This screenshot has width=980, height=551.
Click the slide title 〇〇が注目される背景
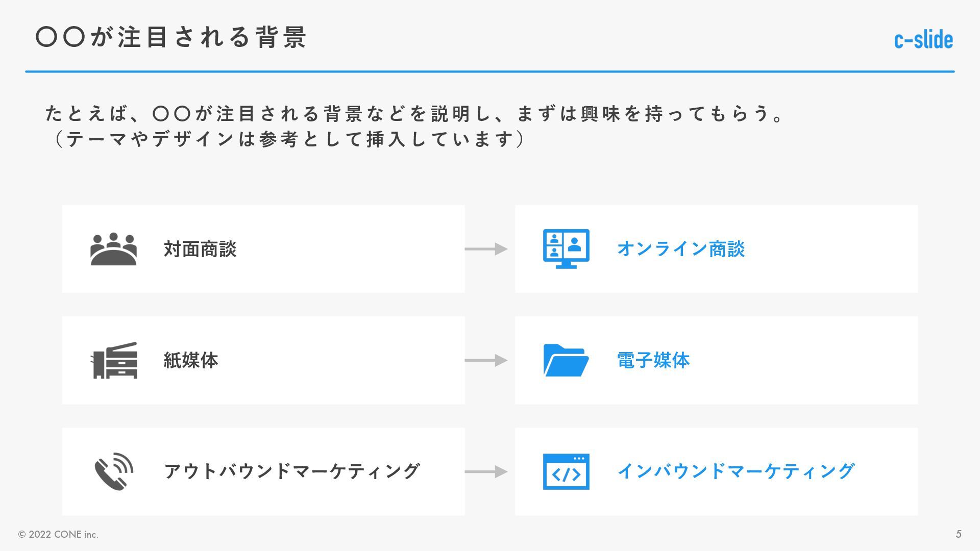pyautogui.click(x=171, y=37)
